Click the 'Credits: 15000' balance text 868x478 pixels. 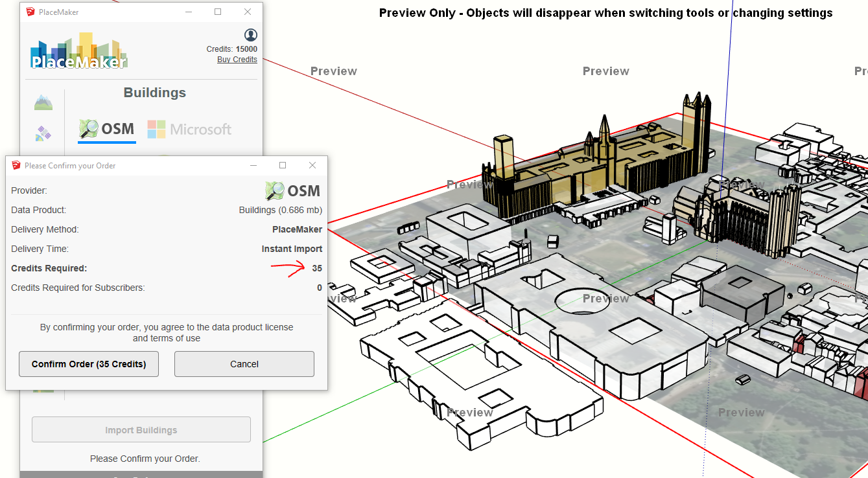[x=232, y=49]
